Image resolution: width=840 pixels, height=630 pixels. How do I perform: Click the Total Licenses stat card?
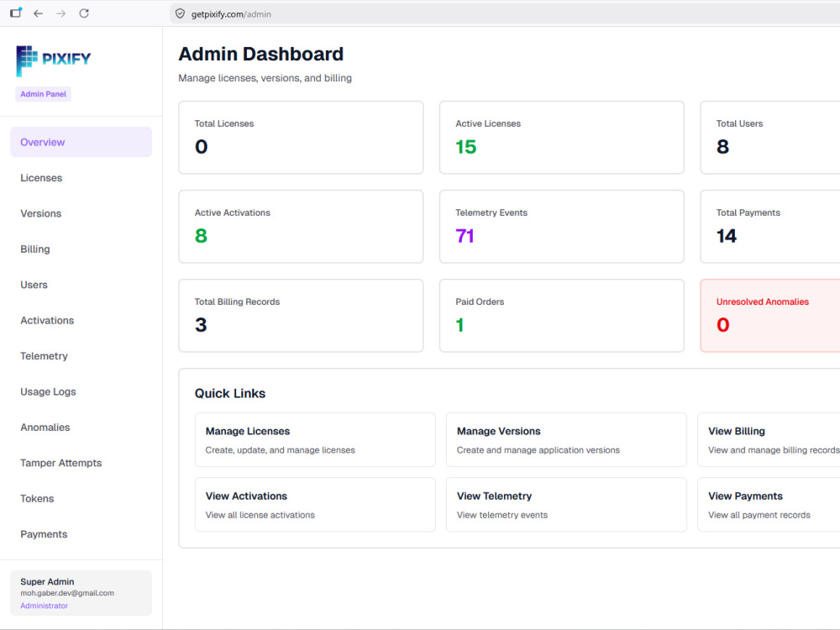[x=301, y=138]
